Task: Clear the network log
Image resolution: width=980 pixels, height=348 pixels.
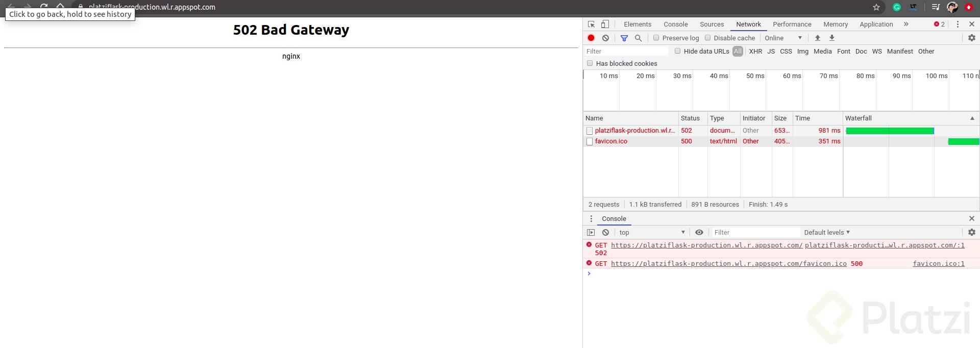Action: [x=605, y=38]
